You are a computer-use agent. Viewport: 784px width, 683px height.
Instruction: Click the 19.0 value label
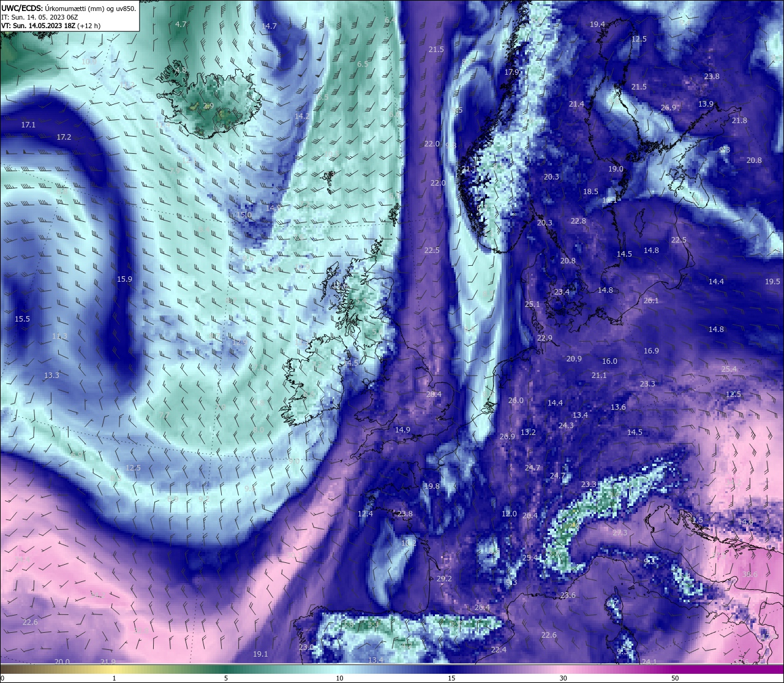tap(616, 168)
